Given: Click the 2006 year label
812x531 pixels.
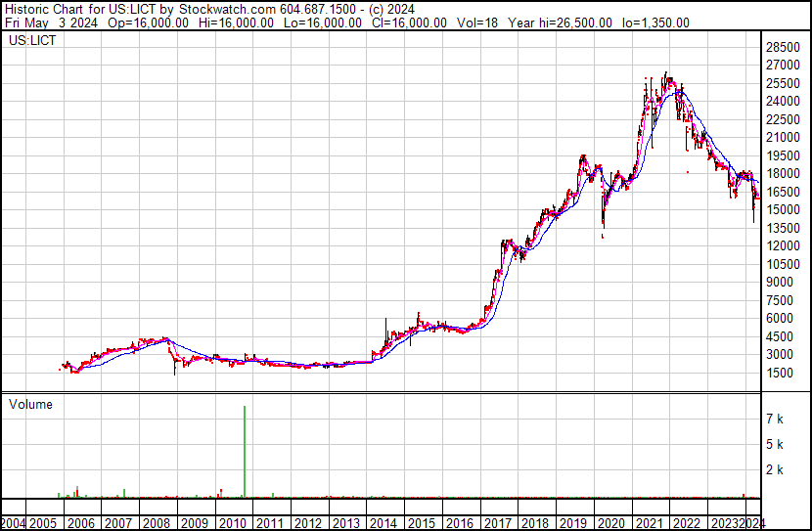Looking at the screenshot, I should pos(81,523).
